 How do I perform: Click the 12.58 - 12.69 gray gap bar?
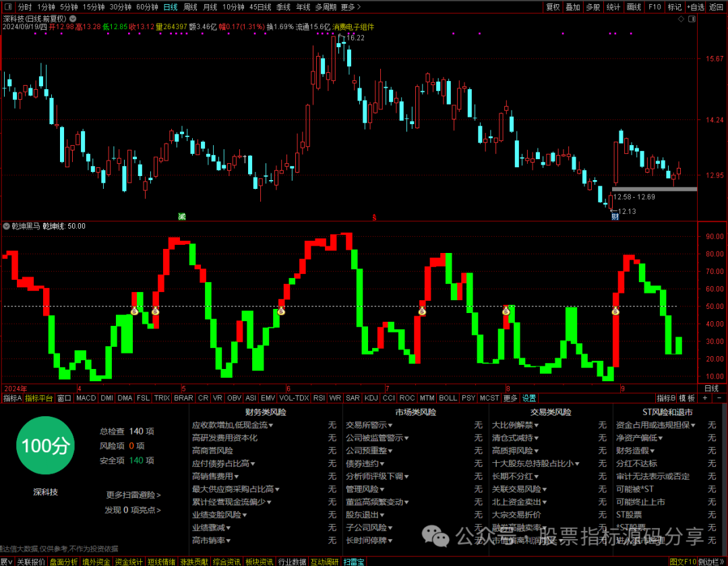pyautogui.click(x=654, y=189)
